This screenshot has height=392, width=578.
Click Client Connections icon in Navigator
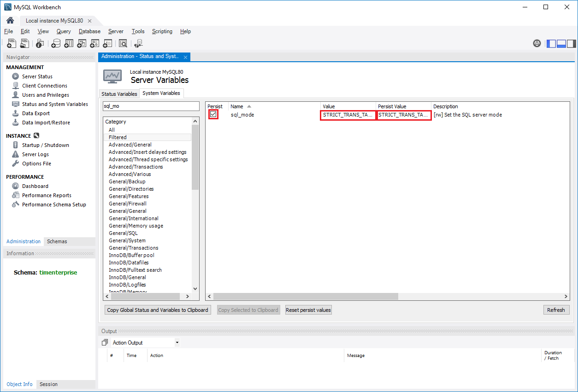click(x=15, y=86)
